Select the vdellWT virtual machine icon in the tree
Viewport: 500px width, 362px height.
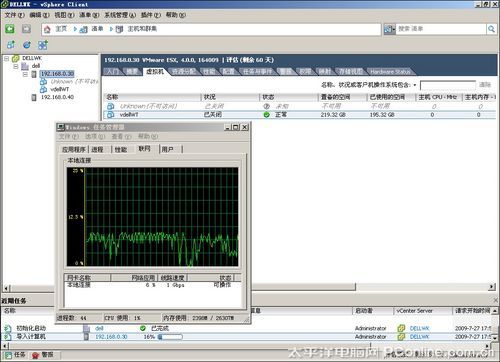43,89
